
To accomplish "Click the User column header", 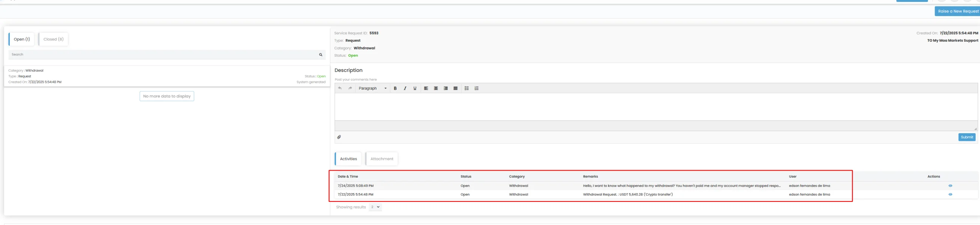I will click(793, 177).
